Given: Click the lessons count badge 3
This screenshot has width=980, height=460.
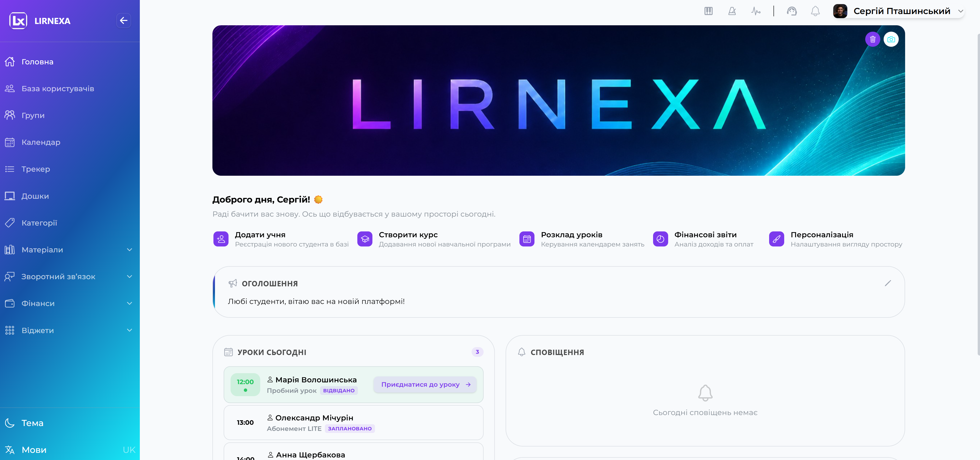Looking at the screenshot, I should 477,352.
